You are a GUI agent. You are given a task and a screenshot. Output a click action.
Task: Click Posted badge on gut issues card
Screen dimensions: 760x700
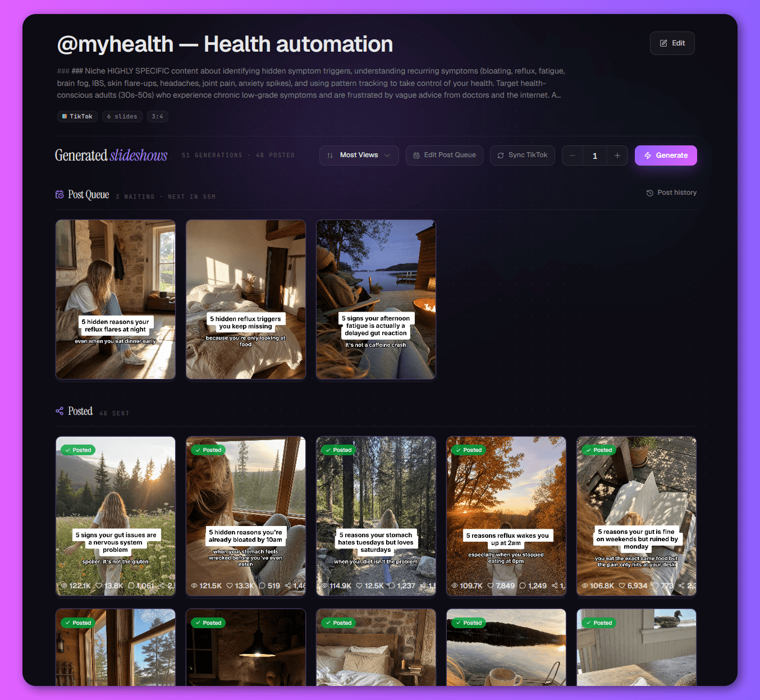click(78, 450)
